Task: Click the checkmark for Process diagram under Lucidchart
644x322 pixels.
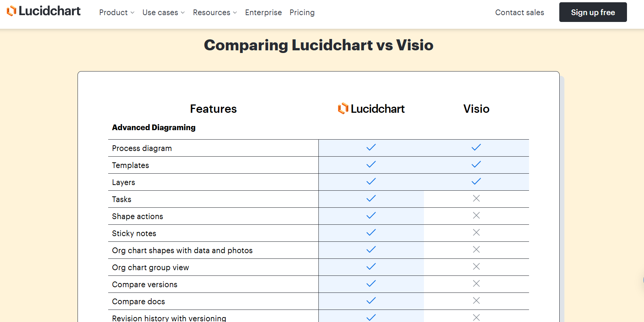Action: tap(371, 148)
